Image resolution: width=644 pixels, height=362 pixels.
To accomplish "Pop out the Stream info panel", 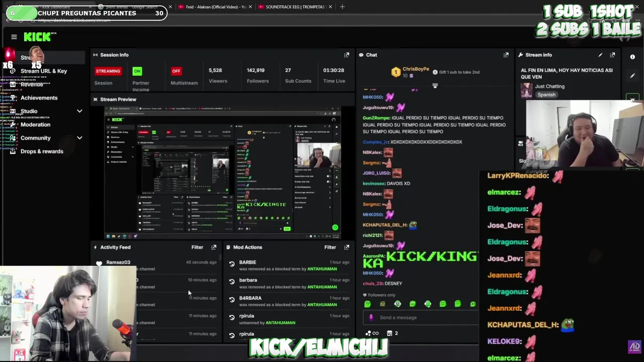I will click(x=612, y=55).
